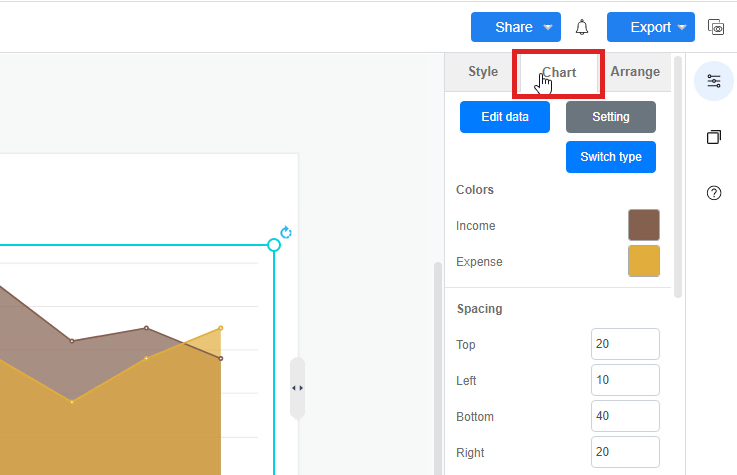
Task: Open the properties settings sidebar icon
Action: click(x=714, y=81)
